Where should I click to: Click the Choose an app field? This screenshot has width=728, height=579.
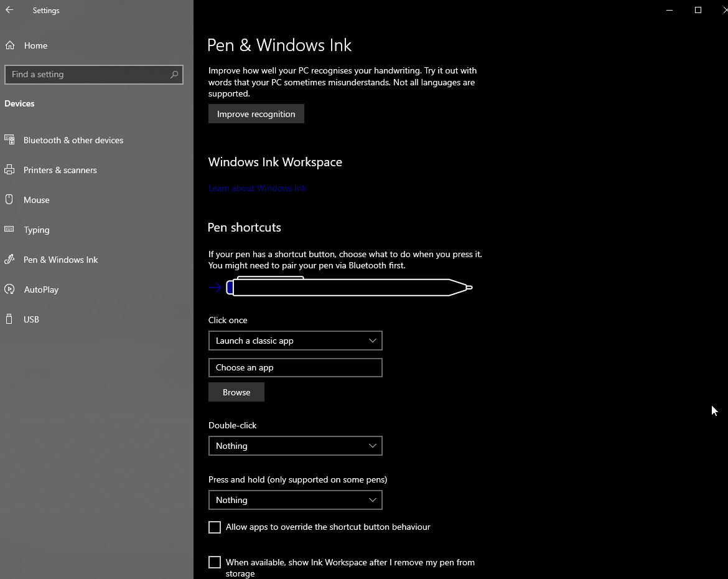[x=295, y=367]
